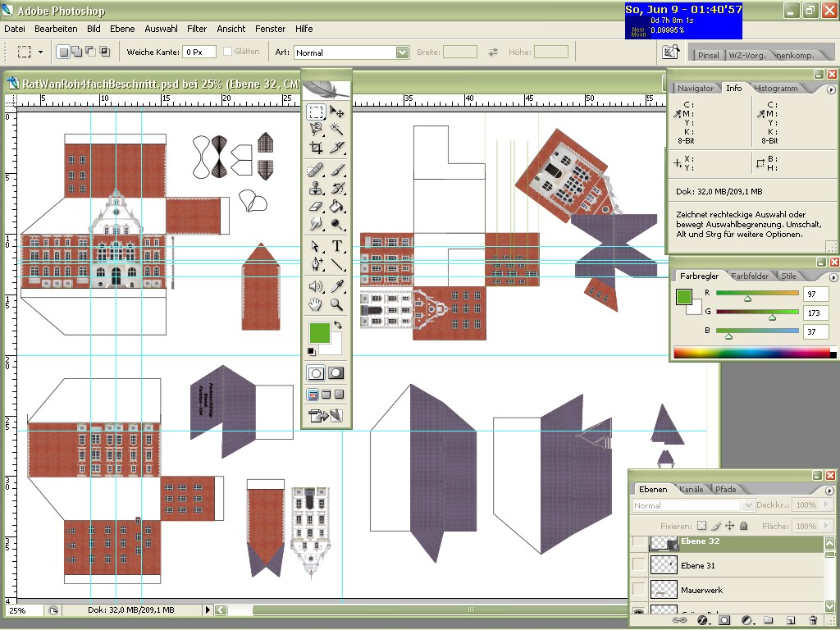
Task: Open layer blend mode Normal dropdown
Action: [x=748, y=505]
